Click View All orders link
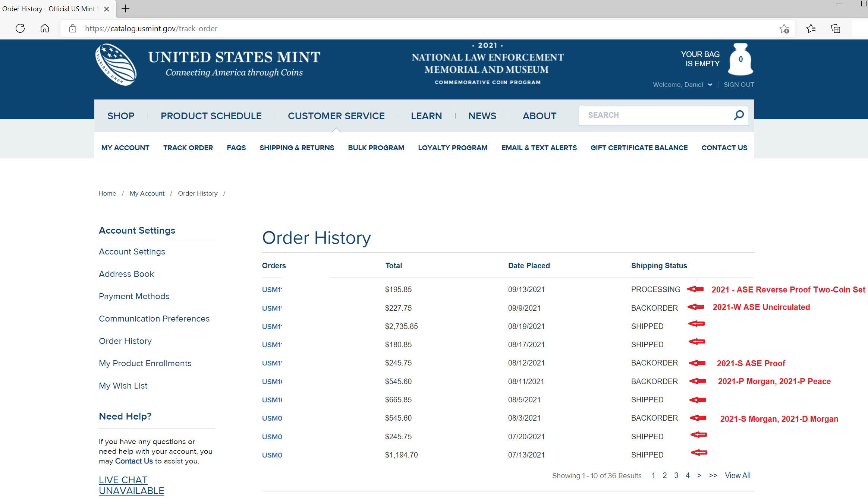Screen dimensions: 868x500 [737, 475]
